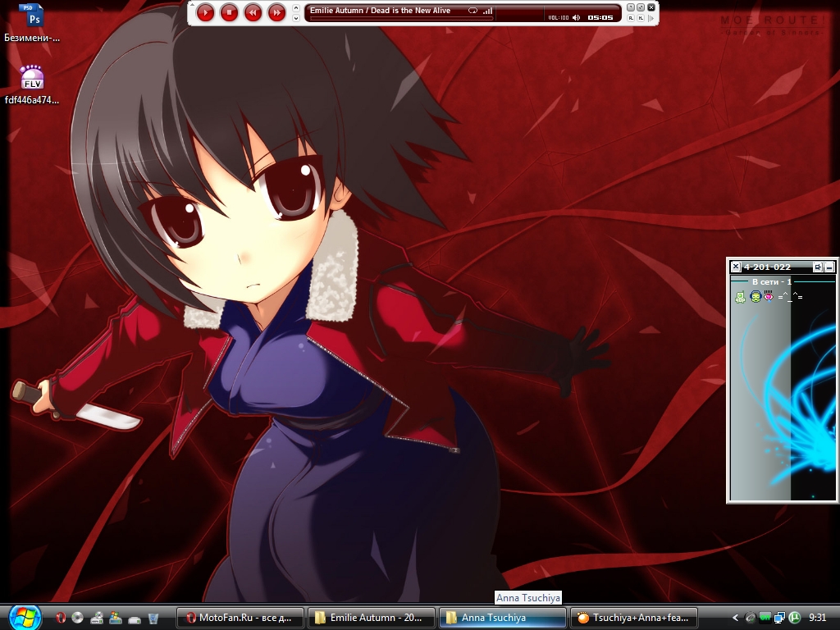
Task: Click the pink eye icon beside the contact
Action: click(x=769, y=295)
